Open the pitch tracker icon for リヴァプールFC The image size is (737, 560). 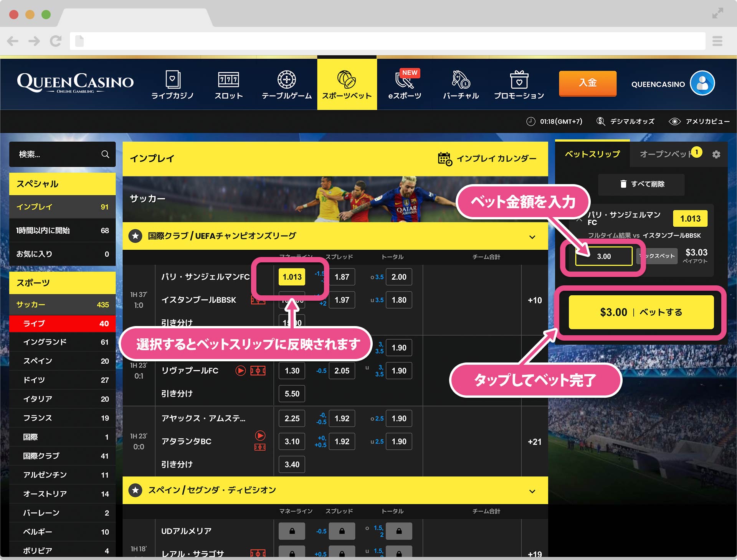pyautogui.click(x=258, y=371)
